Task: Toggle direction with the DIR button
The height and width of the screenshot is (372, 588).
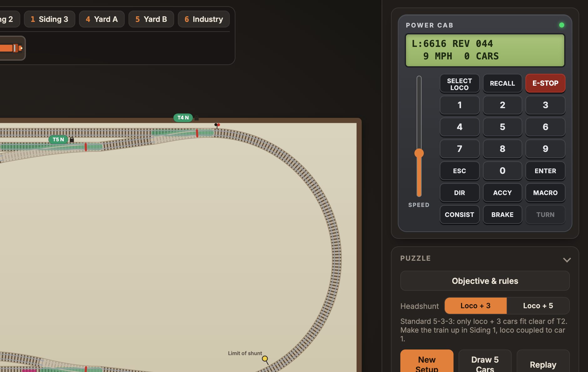Action: pyautogui.click(x=459, y=193)
